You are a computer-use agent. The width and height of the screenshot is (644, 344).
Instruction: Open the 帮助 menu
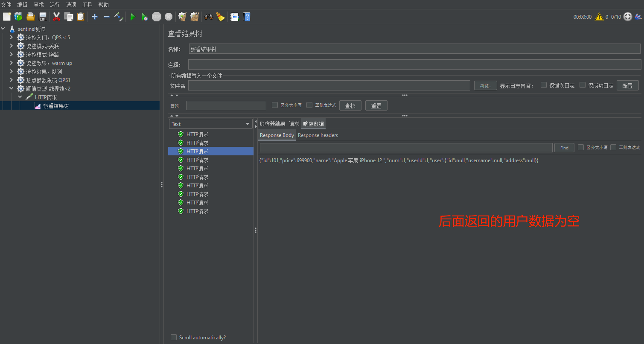click(x=103, y=5)
